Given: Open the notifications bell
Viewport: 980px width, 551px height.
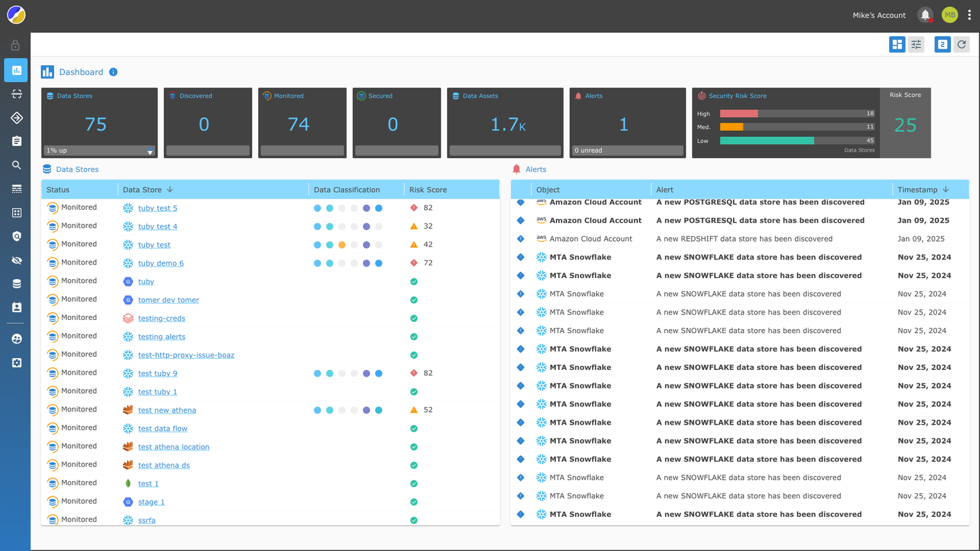Looking at the screenshot, I should coord(925,14).
